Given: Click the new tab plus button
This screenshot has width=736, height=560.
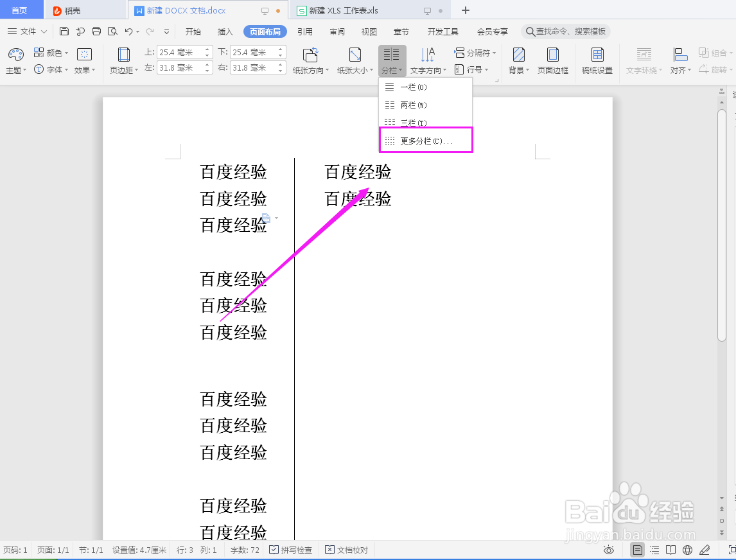Looking at the screenshot, I should pyautogui.click(x=465, y=10).
